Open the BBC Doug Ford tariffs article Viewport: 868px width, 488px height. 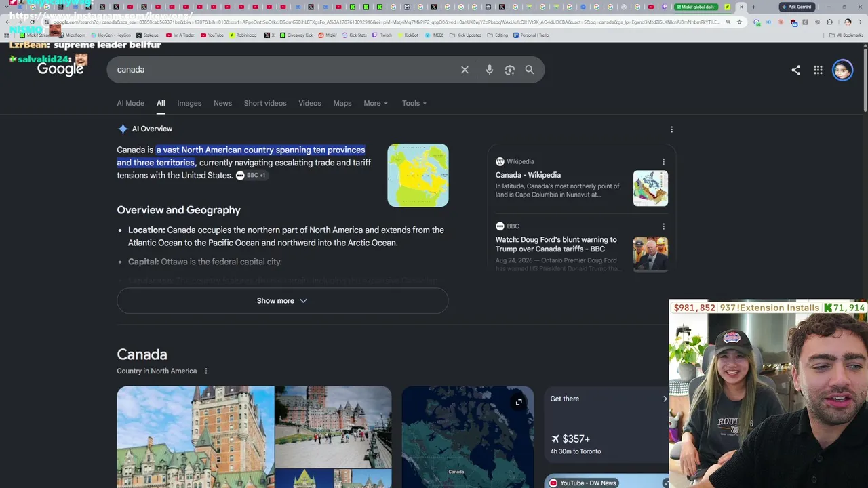click(556, 244)
